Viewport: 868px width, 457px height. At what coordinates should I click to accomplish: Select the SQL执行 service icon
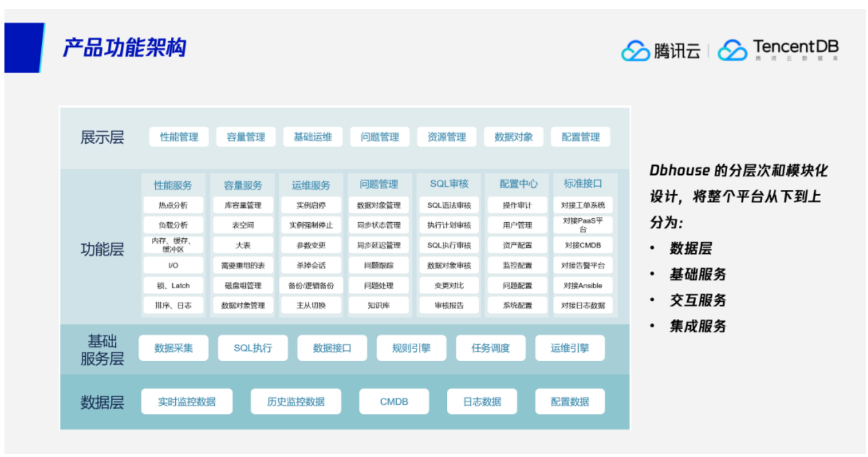coord(253,348)
